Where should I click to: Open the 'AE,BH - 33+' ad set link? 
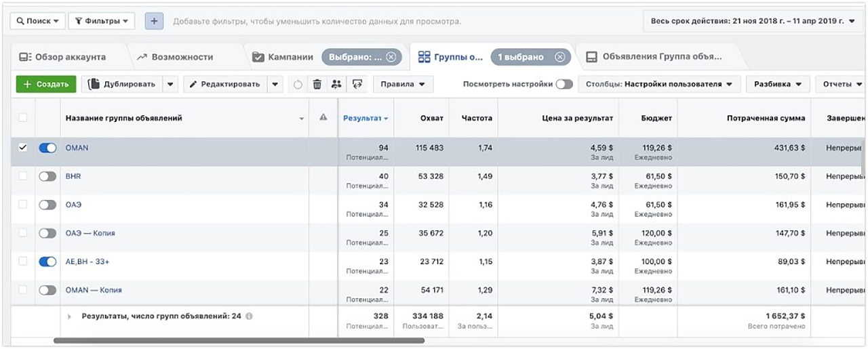[87, 262]
